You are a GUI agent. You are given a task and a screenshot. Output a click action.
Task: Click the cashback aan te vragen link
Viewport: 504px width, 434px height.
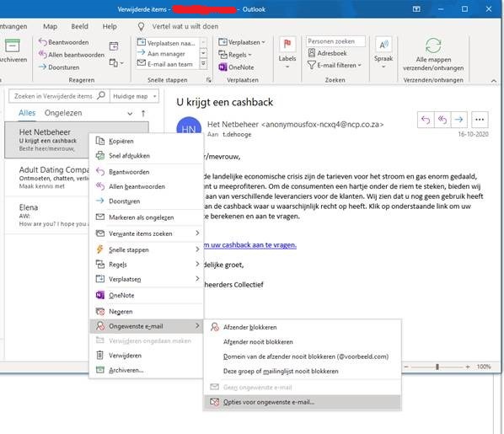[250, 245]
